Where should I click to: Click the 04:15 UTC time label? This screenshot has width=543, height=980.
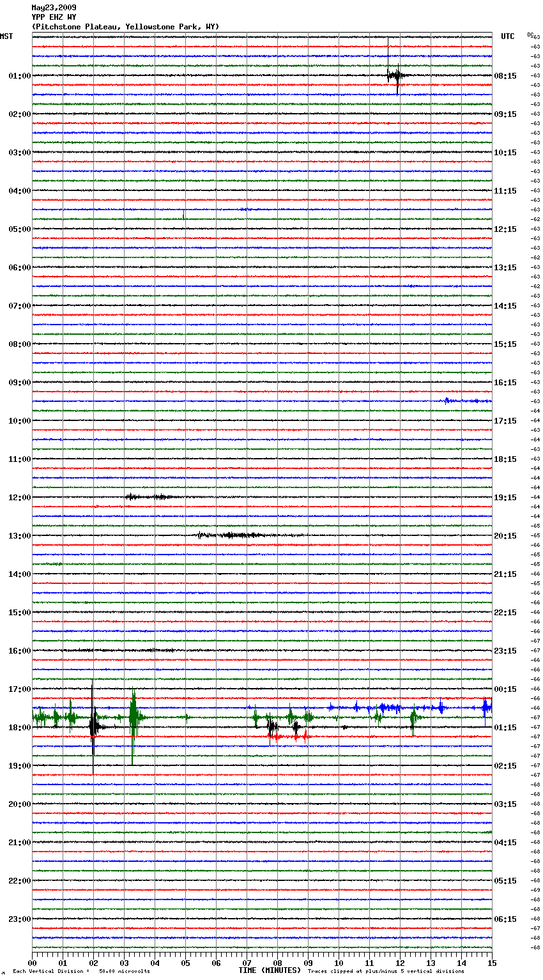pyautogui.click(x=505, y=843)
